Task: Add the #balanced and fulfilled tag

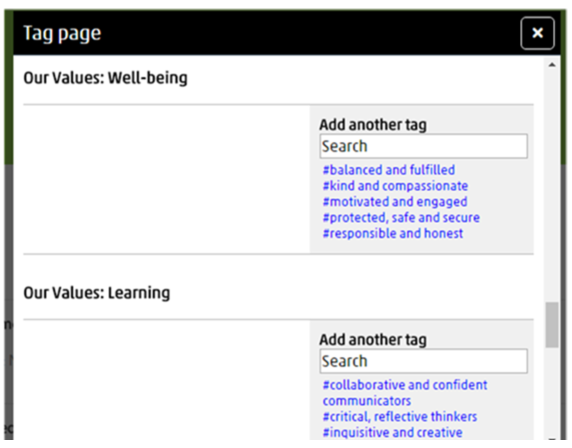Action: click(389, 170)
